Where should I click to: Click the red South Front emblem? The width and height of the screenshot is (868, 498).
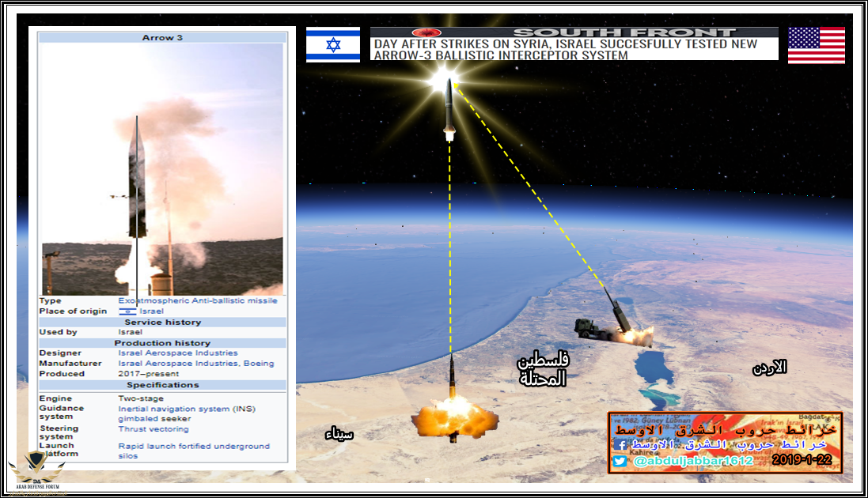pos(426,32)
